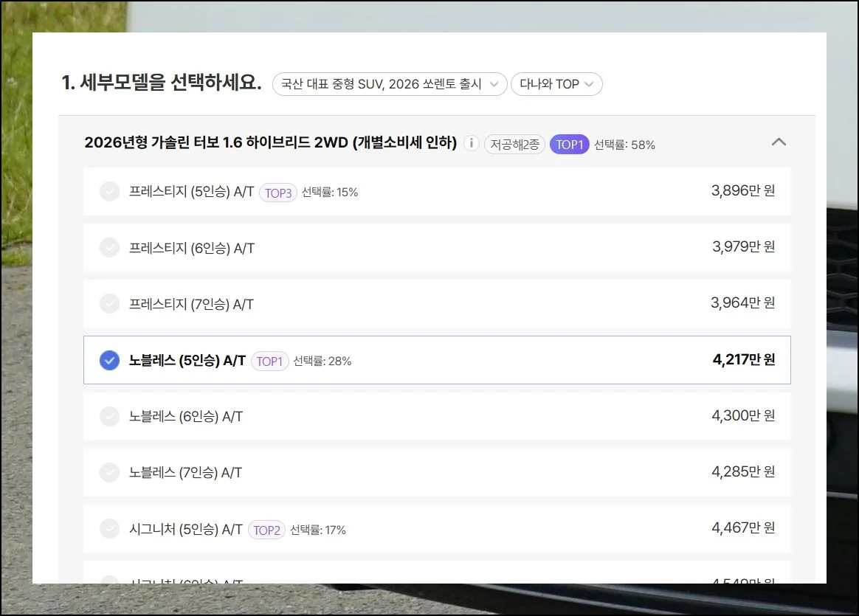Select the 시그니처 (5인승) A/T radio button
Screen dimensions: 859x616
point(109,528)
